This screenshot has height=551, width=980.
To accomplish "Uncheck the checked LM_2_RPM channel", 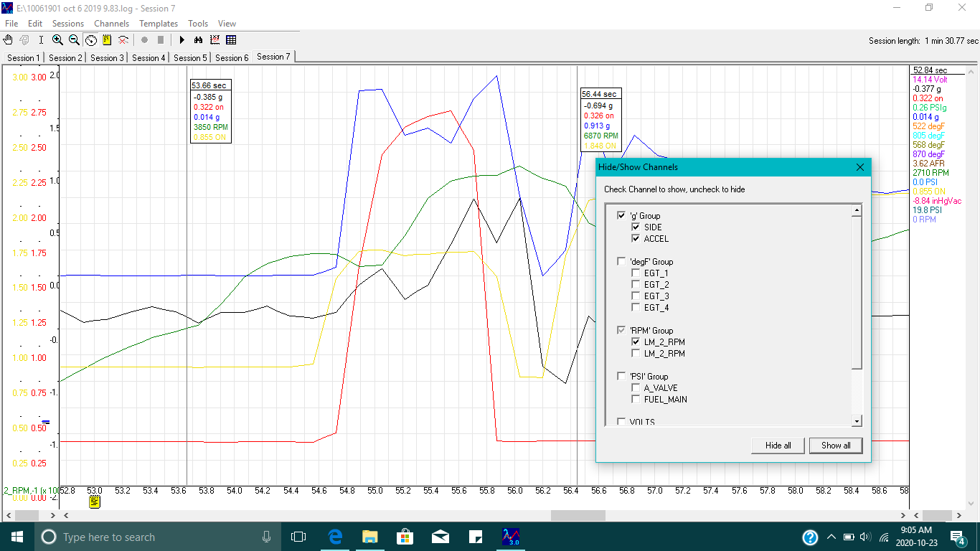I will 636,342.
